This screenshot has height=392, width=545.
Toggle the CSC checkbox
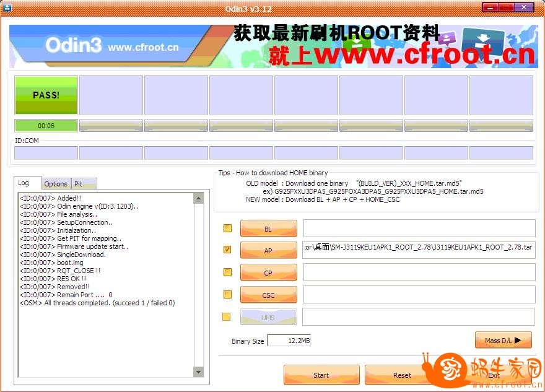228,295
